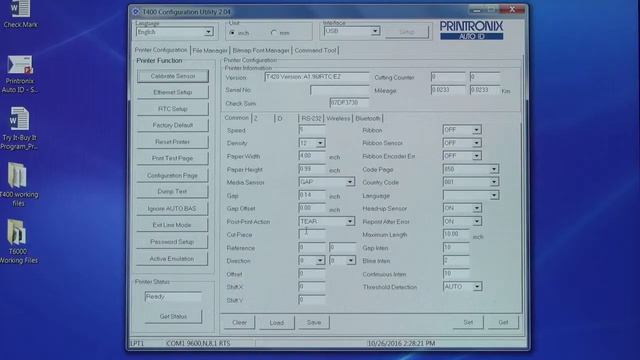Click the Shift X input field
The image size is (640, 360).
coord(312,287)
